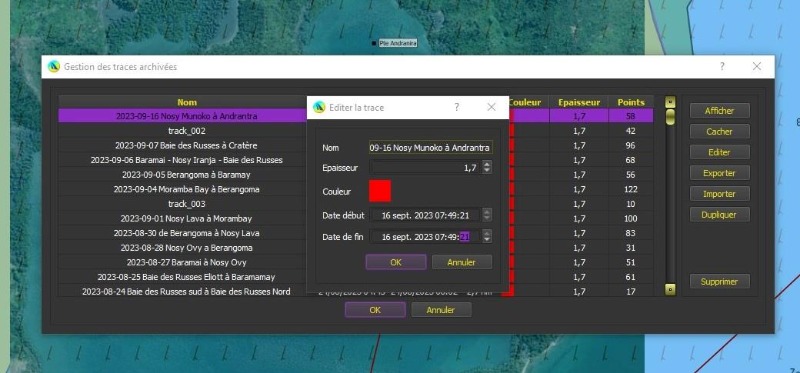Screen dimensions: 800x373
Task: Click the Supprimer button
Action: coord(719,282)
